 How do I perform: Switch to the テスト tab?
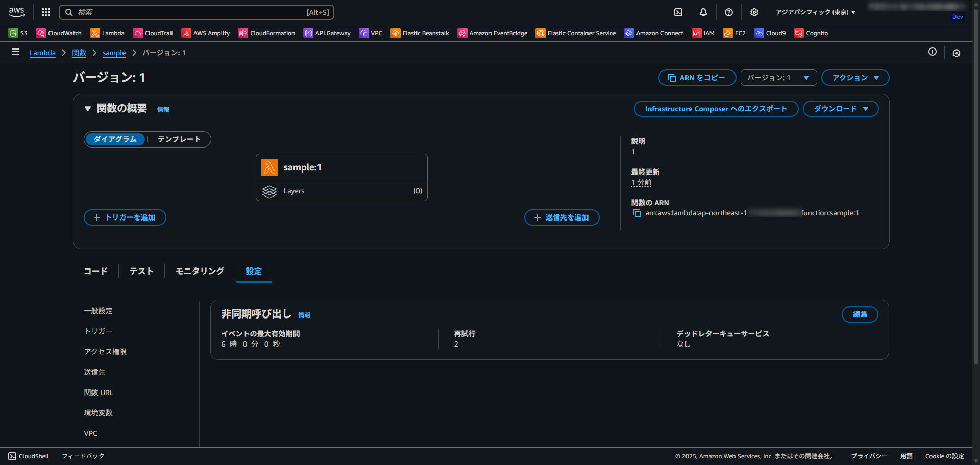coord(141,271)
